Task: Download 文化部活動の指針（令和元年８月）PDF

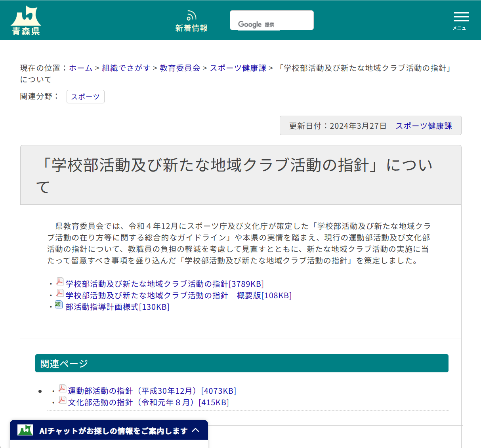Action: pos(147,402)
